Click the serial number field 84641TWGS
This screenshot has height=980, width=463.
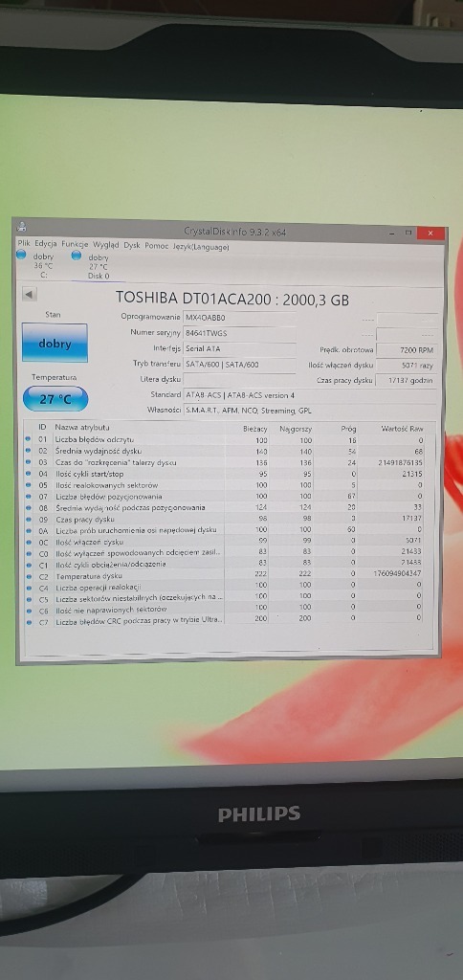239,333
